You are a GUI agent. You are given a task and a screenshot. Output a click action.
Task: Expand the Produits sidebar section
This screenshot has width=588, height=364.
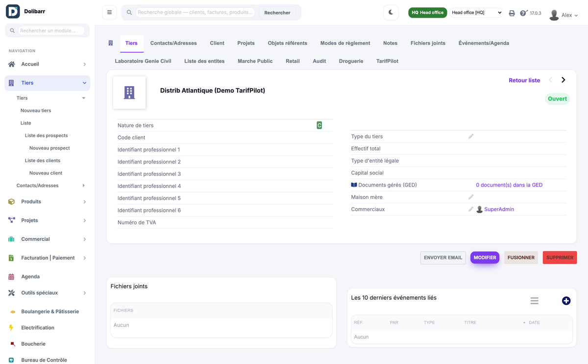coord(84,202)
